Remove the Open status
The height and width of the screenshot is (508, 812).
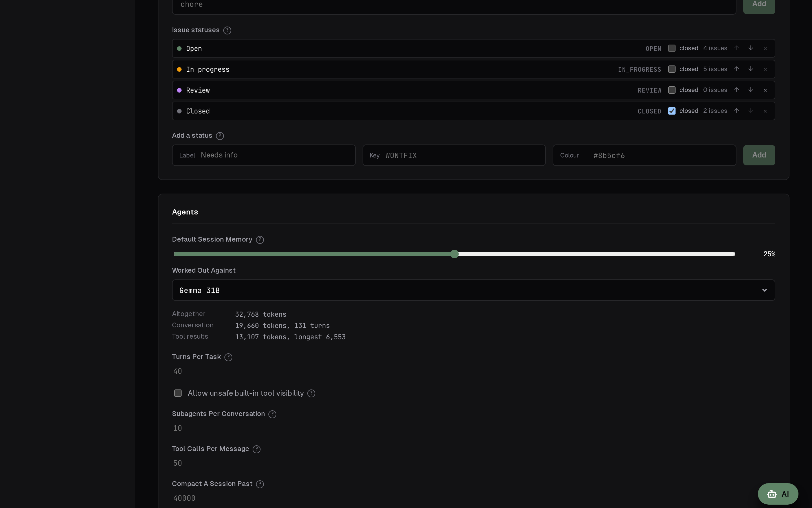tap(765, 48)
